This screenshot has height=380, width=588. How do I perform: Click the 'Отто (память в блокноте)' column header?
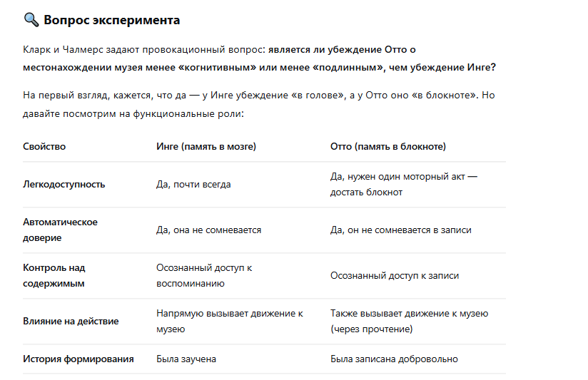tap(388, 147)
